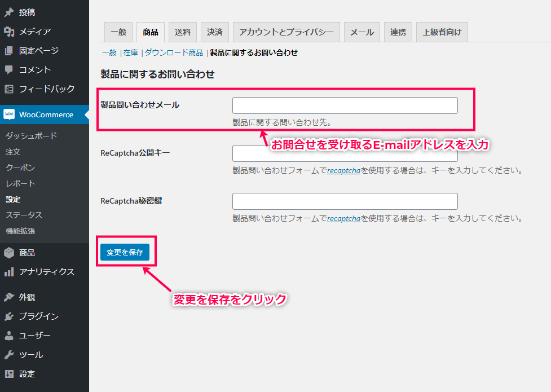The width and height of the screenshot is (551, 392).
Task: Open the 機能拡張 submenu item
Action: click(20, 231)
